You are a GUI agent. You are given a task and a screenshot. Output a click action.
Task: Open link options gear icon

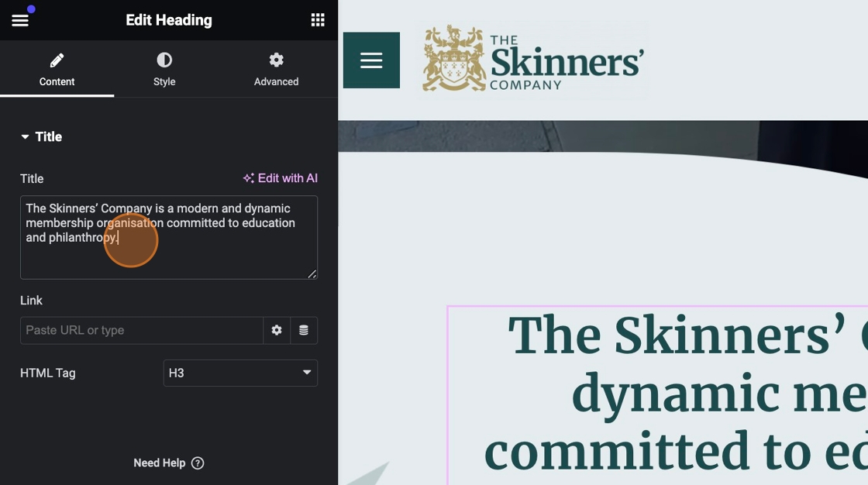click(277, 331)
